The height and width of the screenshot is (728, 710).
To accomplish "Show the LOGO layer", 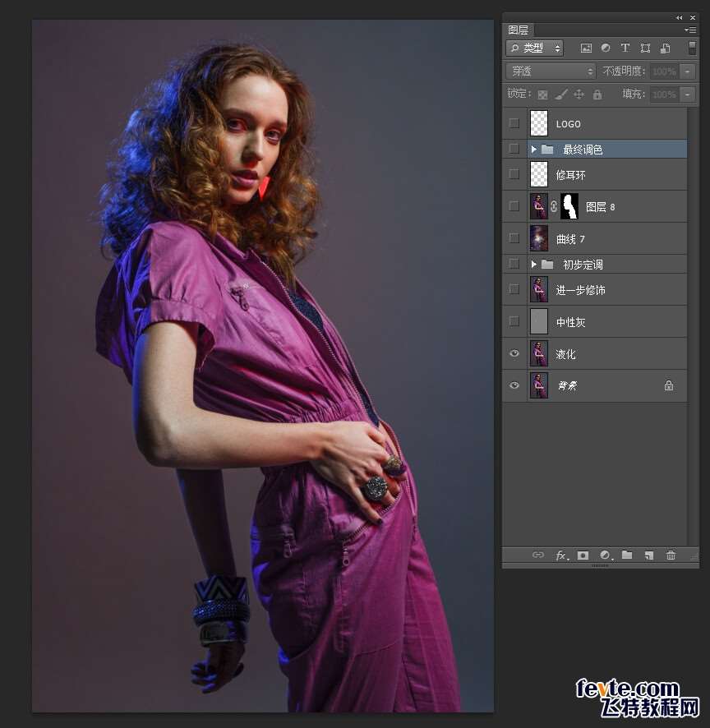I will coord(514,123).
